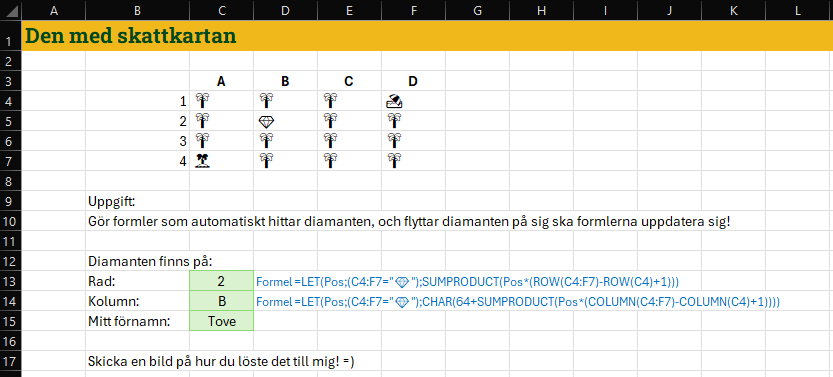833x377 pixels.
Task: Click the palm tree in cell C6
Action: (202, 141)
